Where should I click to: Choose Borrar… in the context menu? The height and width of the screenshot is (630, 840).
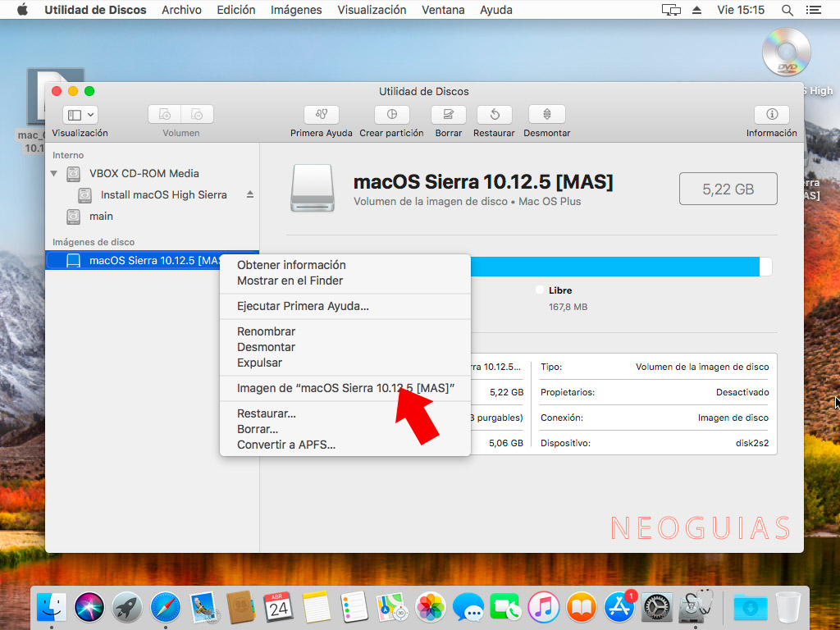[x=257, y=429]
